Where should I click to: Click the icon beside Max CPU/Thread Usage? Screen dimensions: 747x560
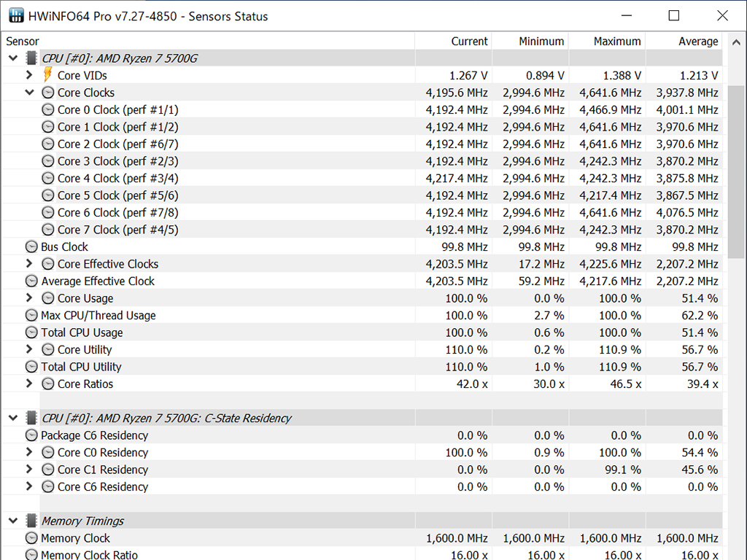tap(31, 315)
